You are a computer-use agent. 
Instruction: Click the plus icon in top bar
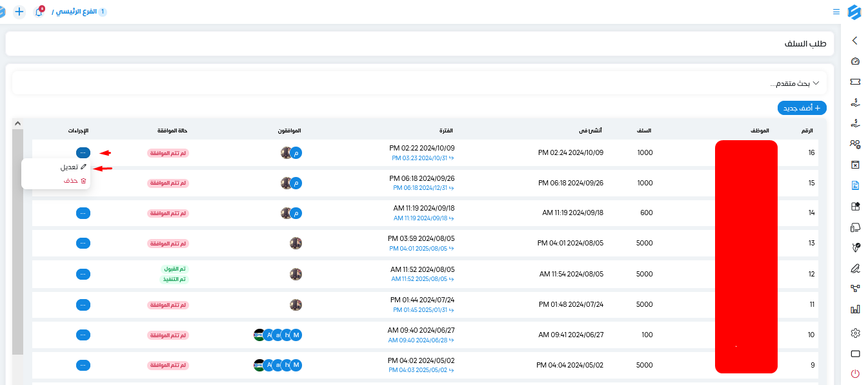19,12
